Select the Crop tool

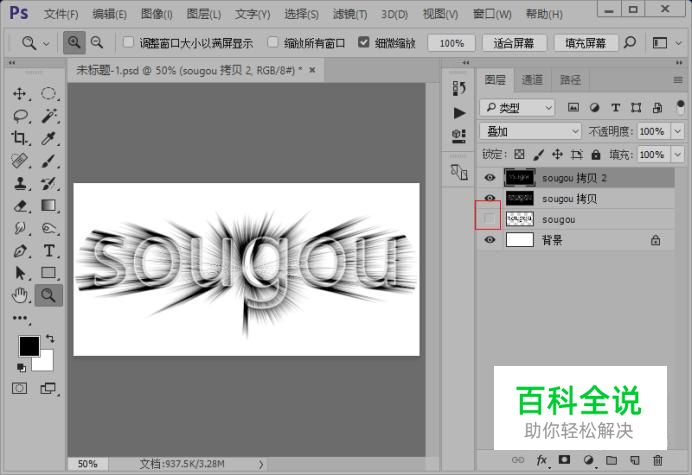(19, 138)
